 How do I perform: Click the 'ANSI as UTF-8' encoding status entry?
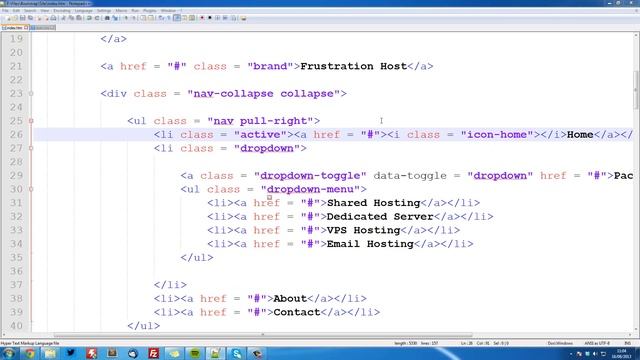597,343
